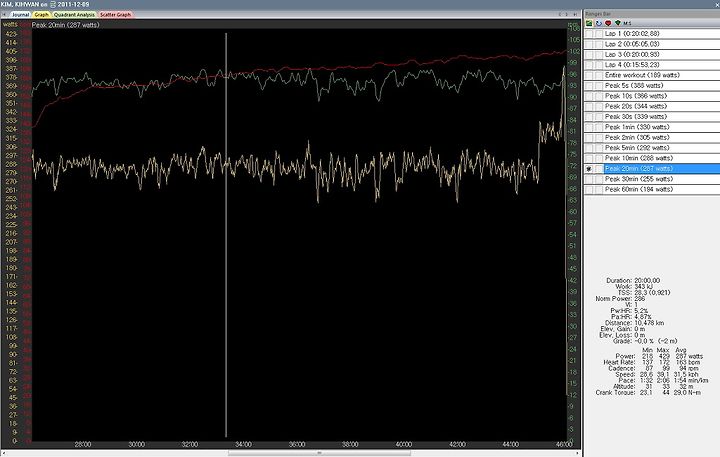Open the Scatter Graph tab
The image size is (720, 457).
click(115, 15)
